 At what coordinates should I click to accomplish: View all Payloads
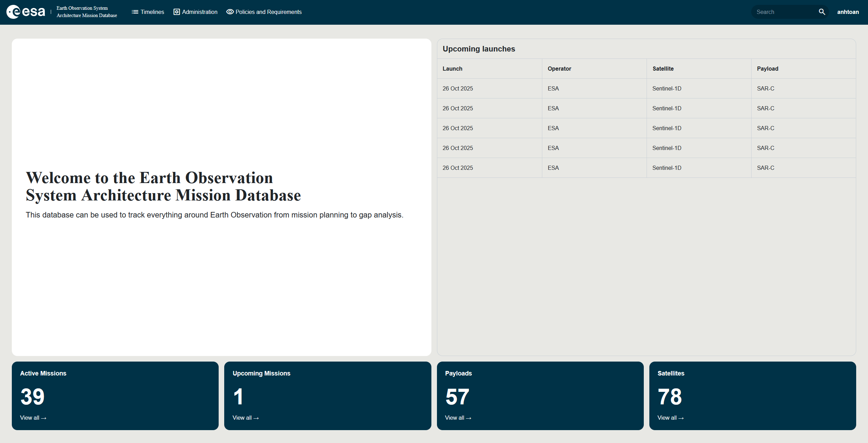pos(458,418)
